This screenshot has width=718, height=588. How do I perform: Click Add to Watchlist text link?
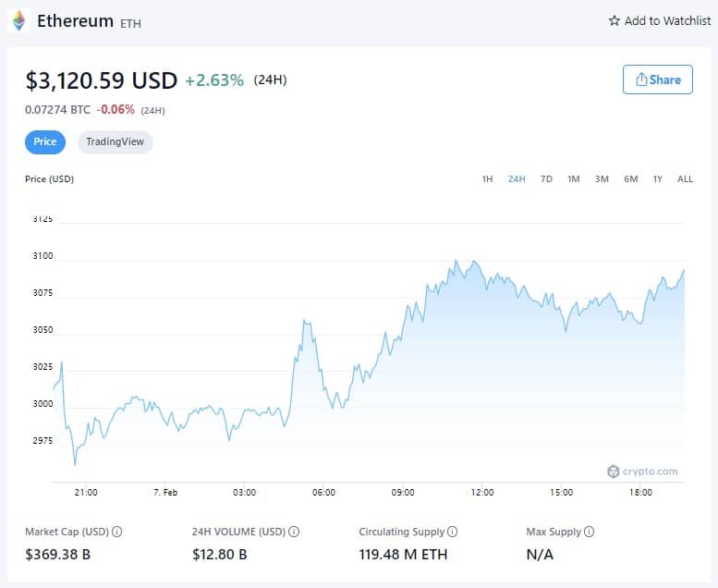click(x=667, y=20)
